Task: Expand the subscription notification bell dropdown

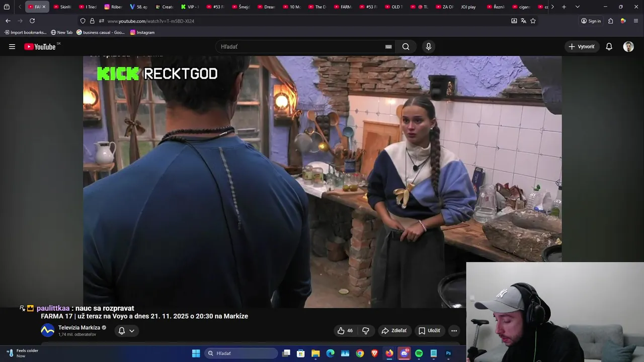Action: tap(126, 330)
